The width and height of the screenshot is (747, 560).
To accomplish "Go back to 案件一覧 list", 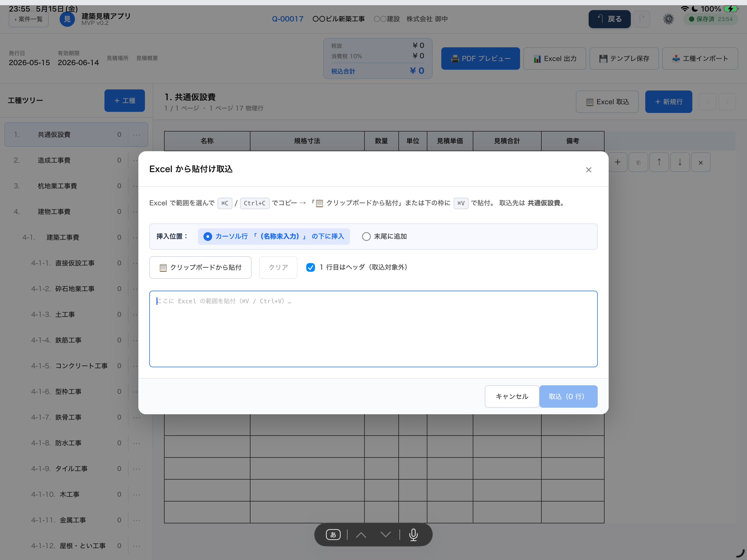I will [x=29, y=19].
